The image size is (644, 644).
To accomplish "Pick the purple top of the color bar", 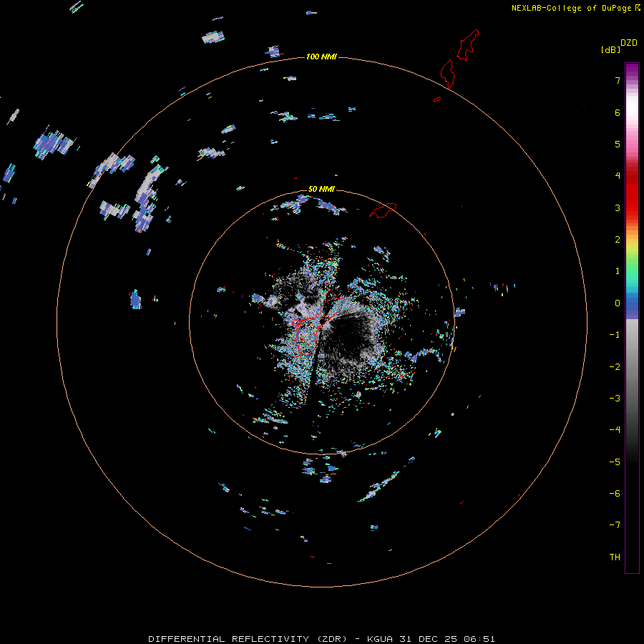I will (x=632, y=70).
